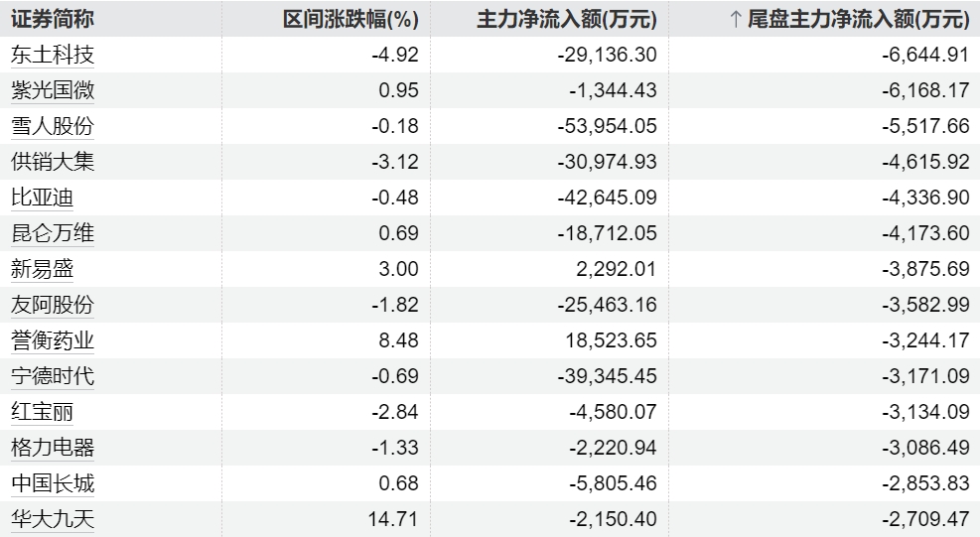This screenshot has height=537, width=980.
Task: Select 华大九天 14.71 percent change cell
Action: [x=395, y=519]
